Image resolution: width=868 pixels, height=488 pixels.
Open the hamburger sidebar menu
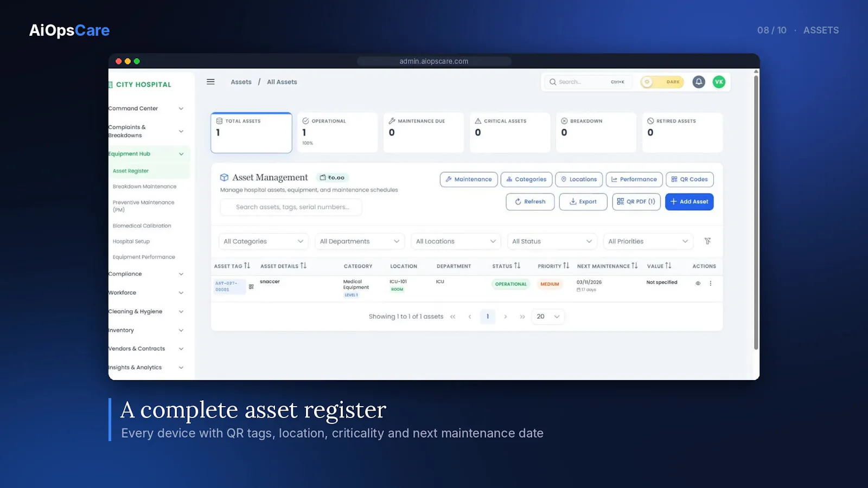tap(210, 82)
